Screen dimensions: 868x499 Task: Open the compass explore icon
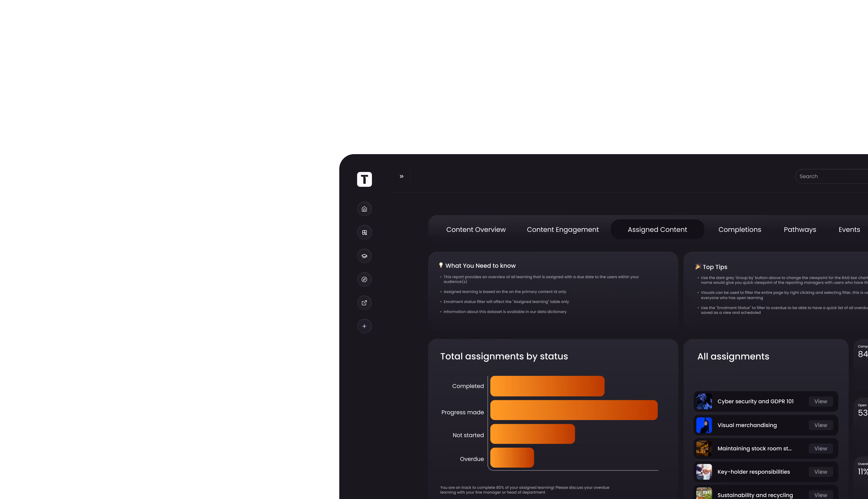pyautogui.click(x=364, y=279)
